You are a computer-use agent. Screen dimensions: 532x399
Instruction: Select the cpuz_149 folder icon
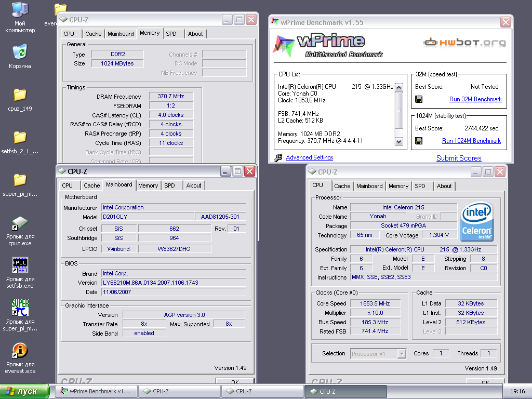[20, 95]
